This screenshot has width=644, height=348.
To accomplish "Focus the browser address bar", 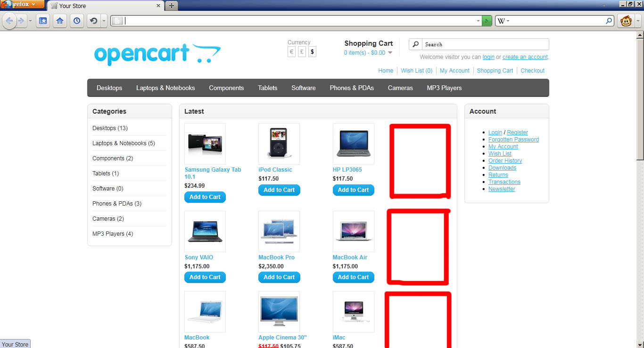I will pos(299,21).
